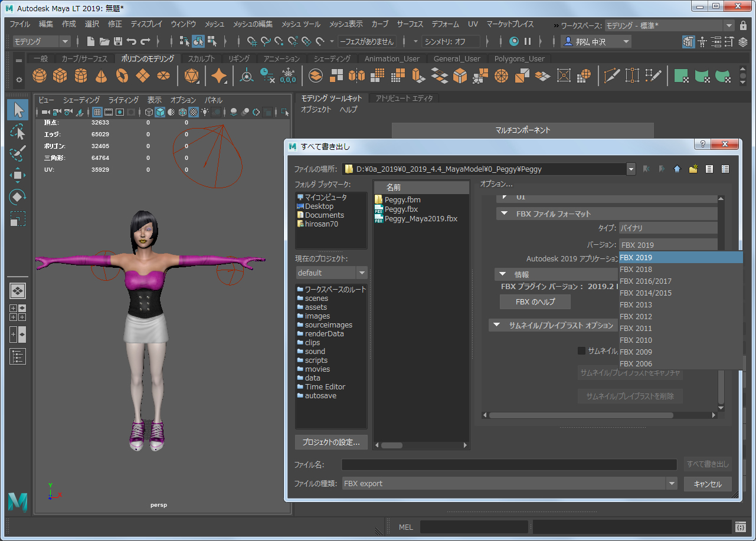Create new folder in export dialog
The image size is (756, 541).
click(693, 169)
